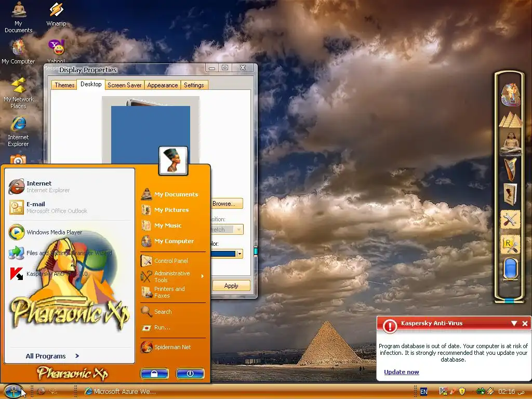Click the Log Off lock button

tap(154, 374)
